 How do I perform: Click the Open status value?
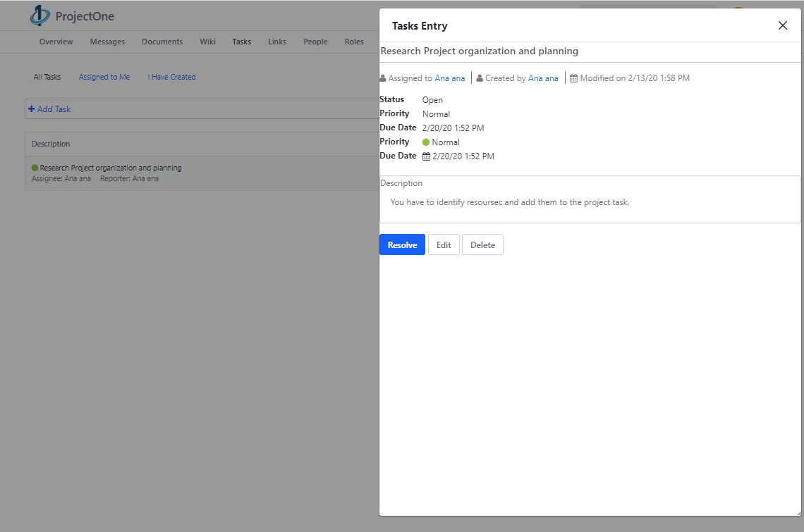pyautogui.click(x=432, y=100)
